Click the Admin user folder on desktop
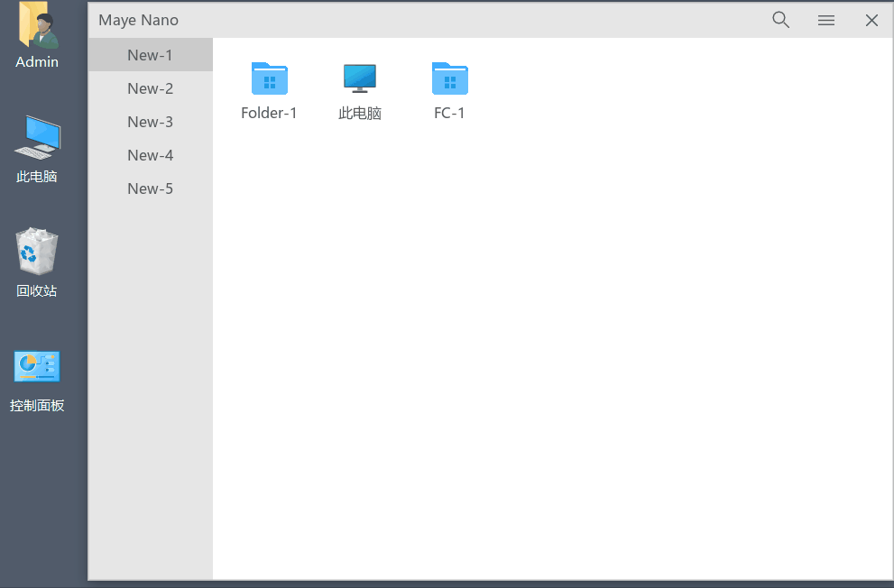 click(37, 27)
